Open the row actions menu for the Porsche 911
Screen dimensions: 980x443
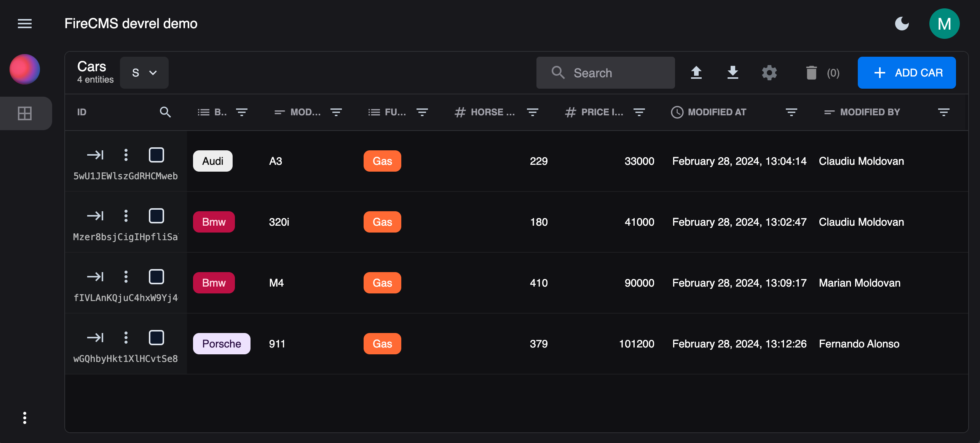pyautogui.click(x=126, y=337)
